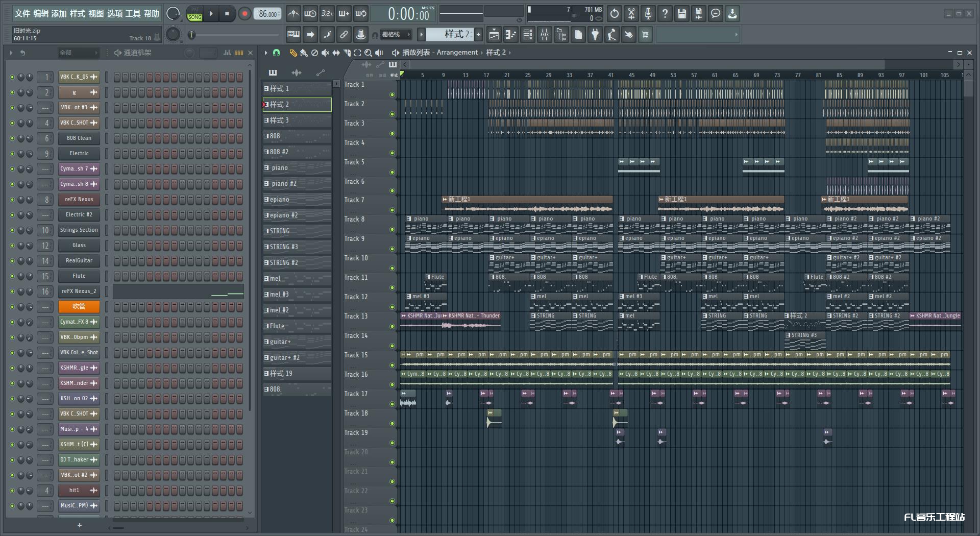Select the playlist Mute tool speaker icon

point(326,53)
